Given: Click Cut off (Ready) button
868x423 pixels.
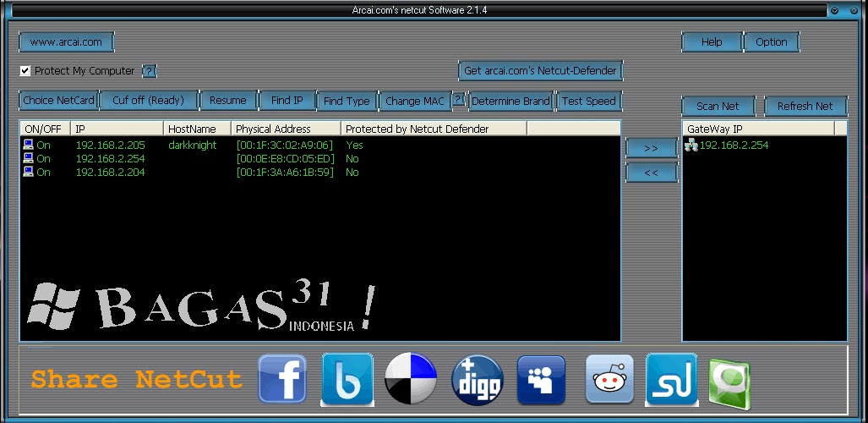Looking at the screenshot, I should [149, 101].
